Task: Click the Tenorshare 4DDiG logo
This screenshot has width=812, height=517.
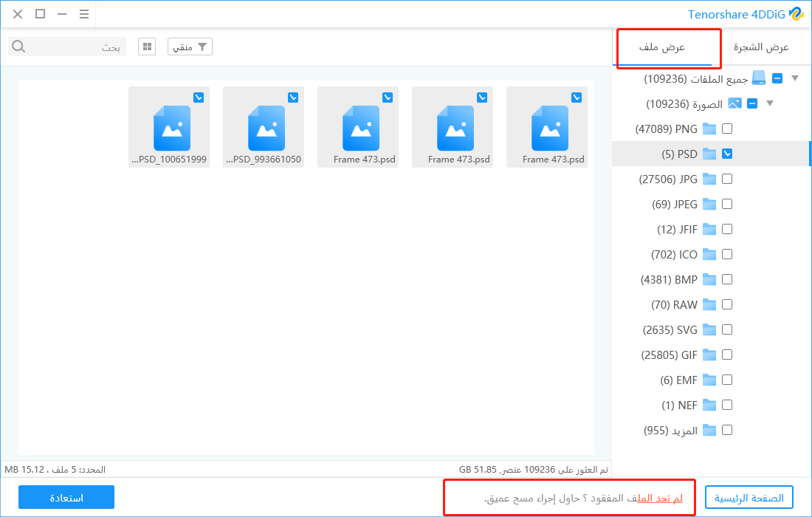Action: 796,14
